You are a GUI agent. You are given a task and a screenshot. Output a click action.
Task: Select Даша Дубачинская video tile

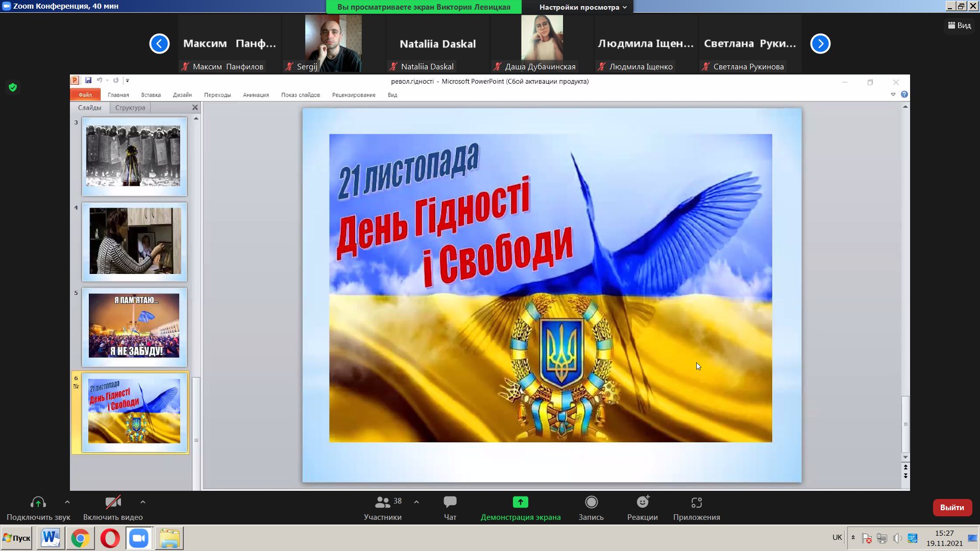(542, 43)
